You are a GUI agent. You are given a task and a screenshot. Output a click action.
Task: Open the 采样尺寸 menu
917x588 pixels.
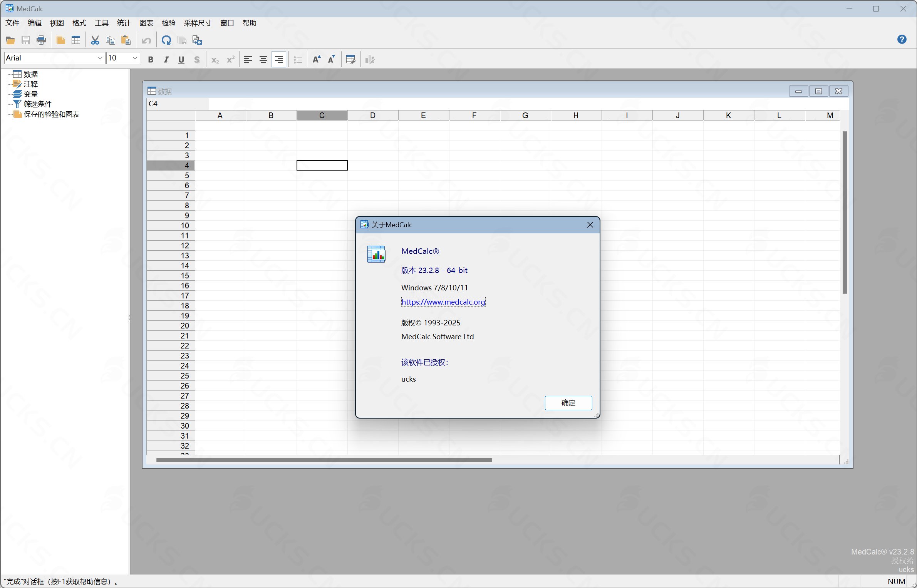click(198, 23)
